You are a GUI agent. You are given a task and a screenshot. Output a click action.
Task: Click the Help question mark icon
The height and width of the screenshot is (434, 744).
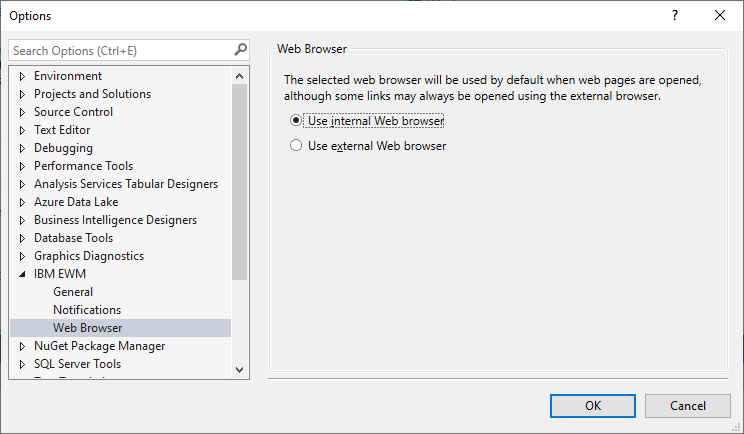[x=675, y=15]
